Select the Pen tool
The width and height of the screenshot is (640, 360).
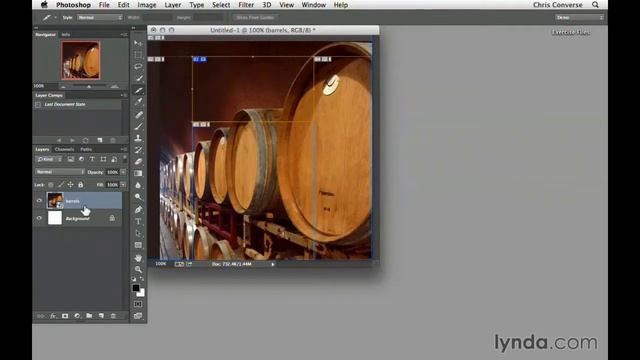point(138,210)
